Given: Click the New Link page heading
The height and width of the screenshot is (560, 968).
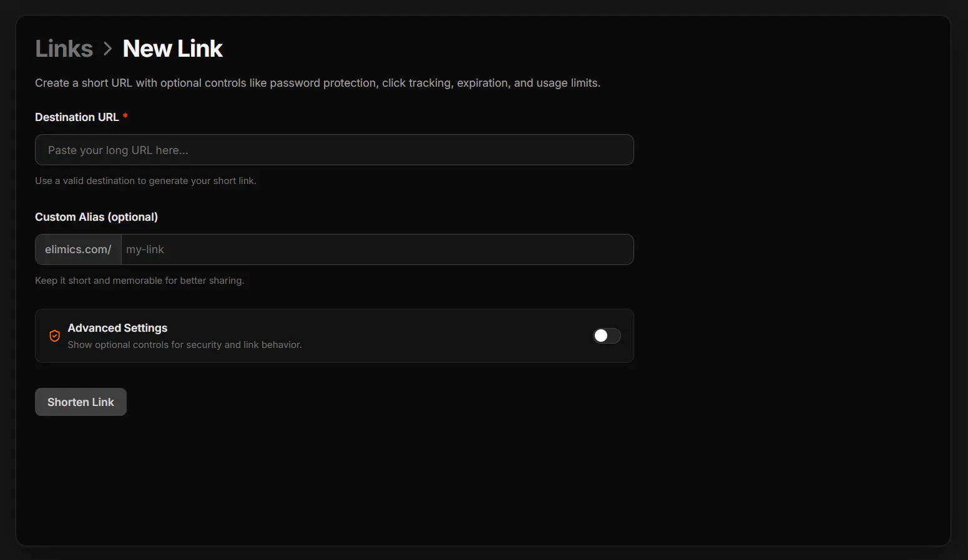Looking at the screenshot, I should tap(172, 49).
